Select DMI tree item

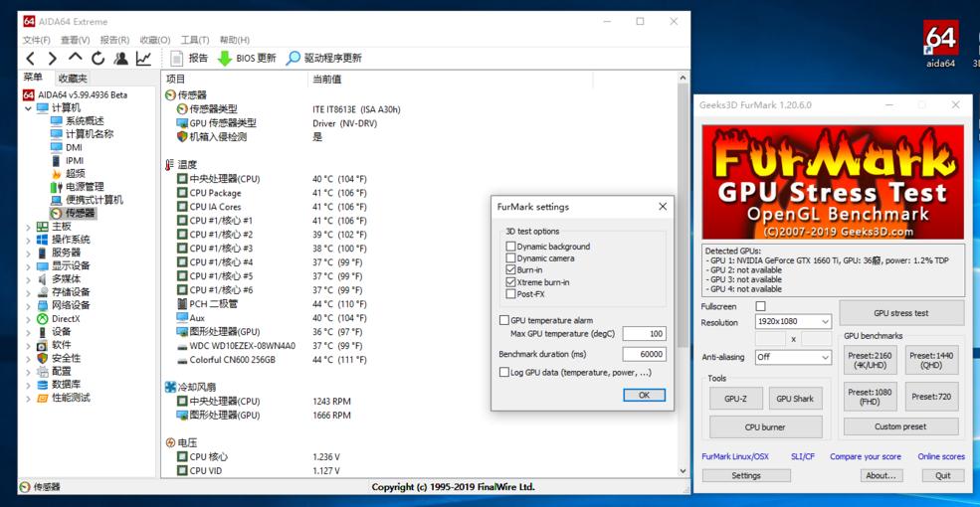[74, 147]
